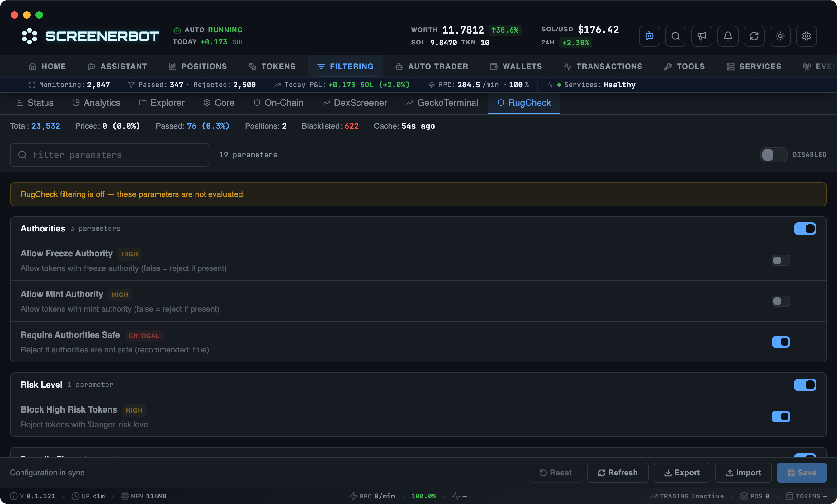This screenshot has height=504, width=837.
Task: Toggle the Risk Level section switch
Action: [x=805, y=385]
